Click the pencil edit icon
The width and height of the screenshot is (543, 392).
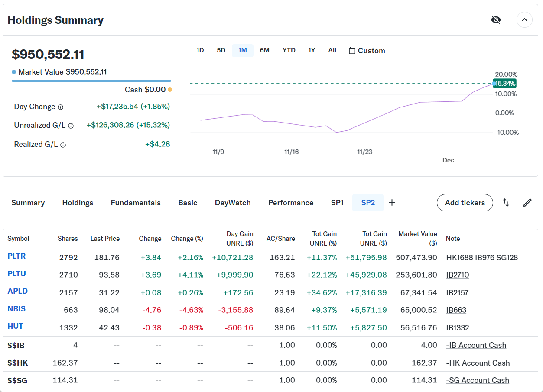point(527,203)
